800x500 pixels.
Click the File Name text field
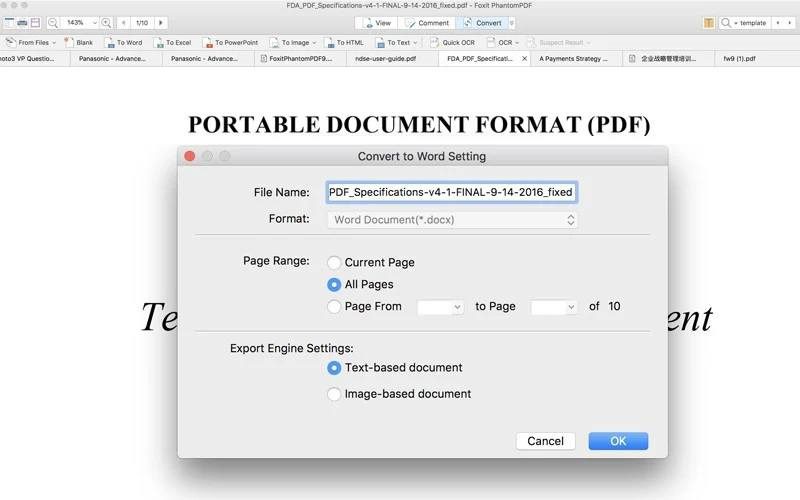pyautogui.click(x=452, y=192)
